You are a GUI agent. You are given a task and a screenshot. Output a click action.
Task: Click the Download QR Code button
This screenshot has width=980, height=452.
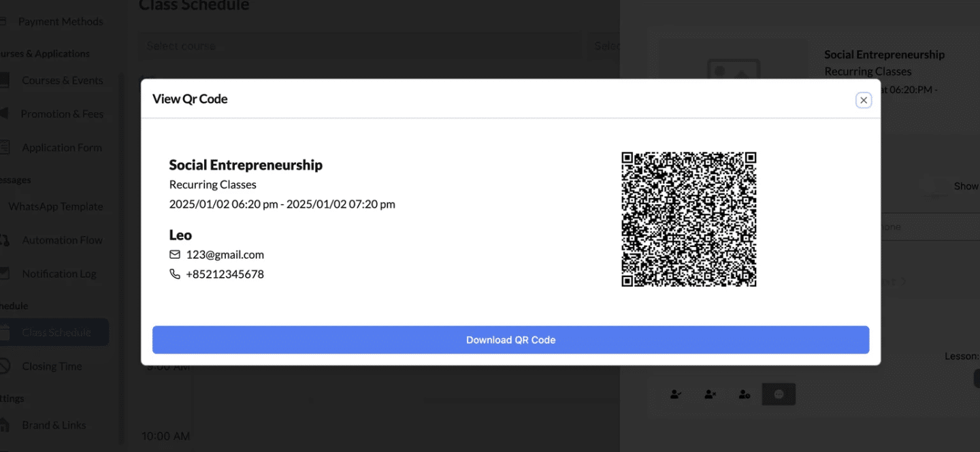pyautogui.click(x=510, y=340)
